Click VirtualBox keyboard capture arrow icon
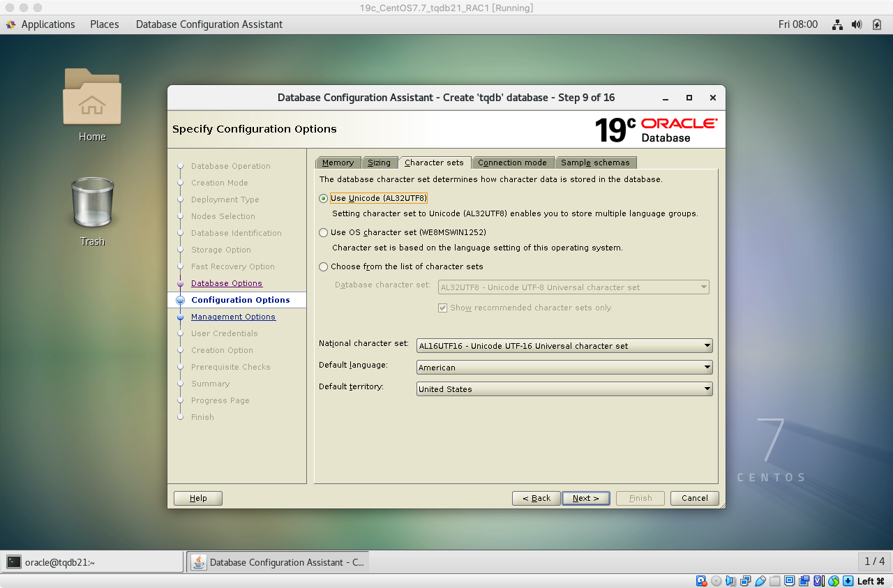 pyautogui.click(x=848, y=581)
